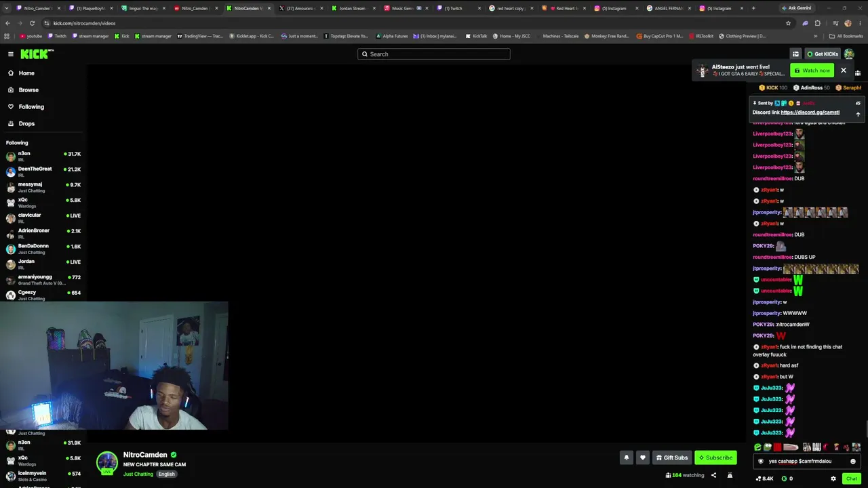Pick the Pepe frog quick emote

768,447
